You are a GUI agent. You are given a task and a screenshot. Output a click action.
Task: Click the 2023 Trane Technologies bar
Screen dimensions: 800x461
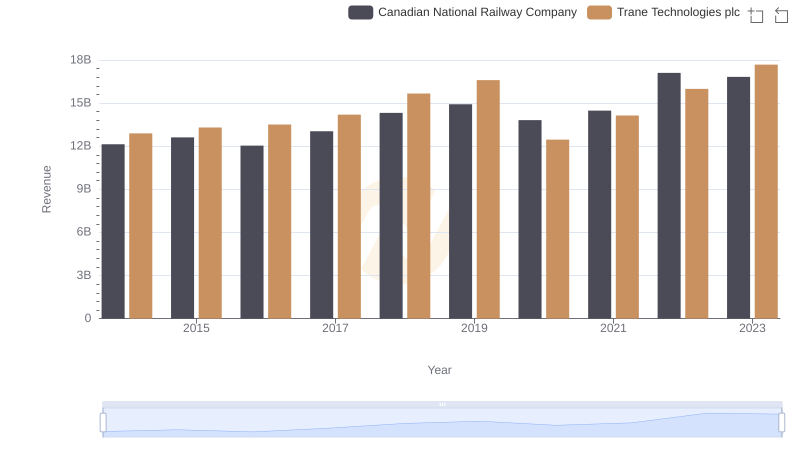pyautogui.click(x=766, y=191)
